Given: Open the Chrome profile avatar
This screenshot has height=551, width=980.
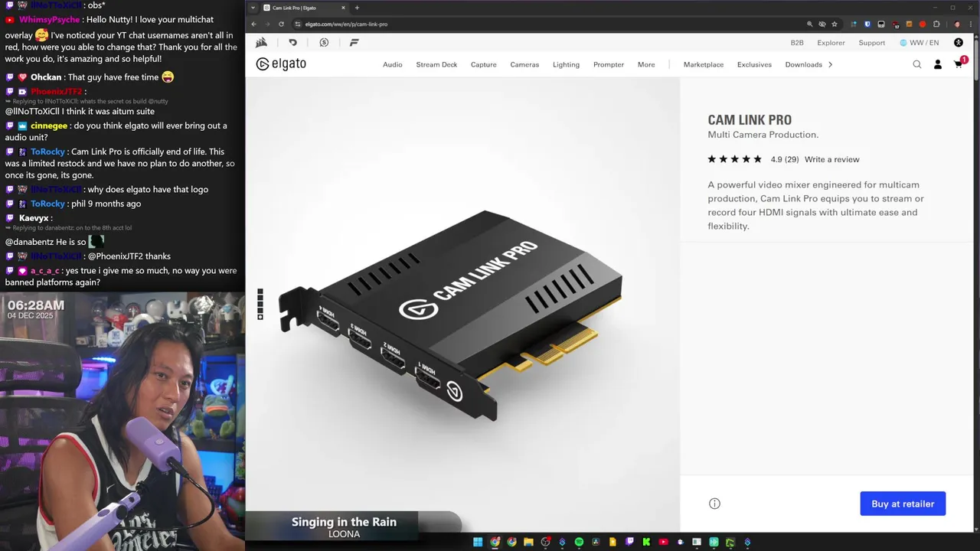Looking at the screenshot, I should [x=957, y=24].
